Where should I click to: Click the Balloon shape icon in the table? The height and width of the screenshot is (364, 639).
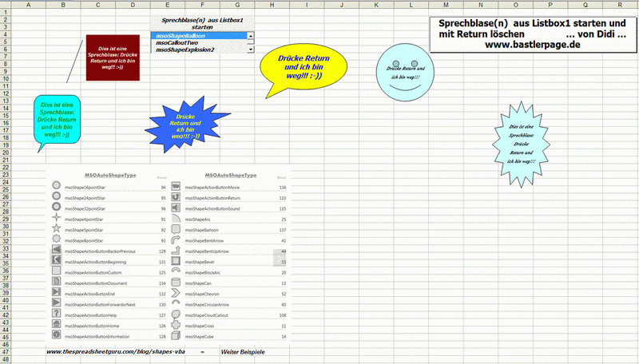pyautogui.click(x=176, y=228)
